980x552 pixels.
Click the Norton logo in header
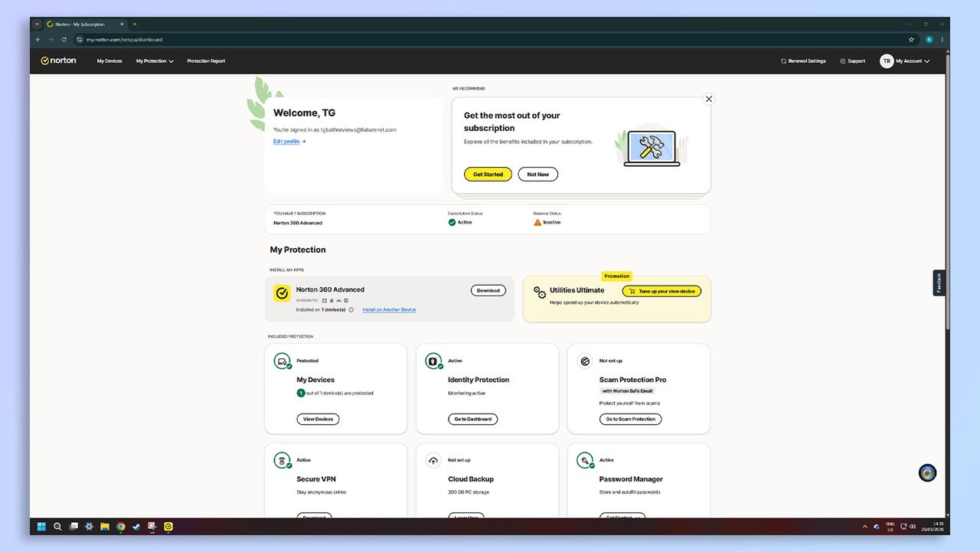(x=58, y=60)
